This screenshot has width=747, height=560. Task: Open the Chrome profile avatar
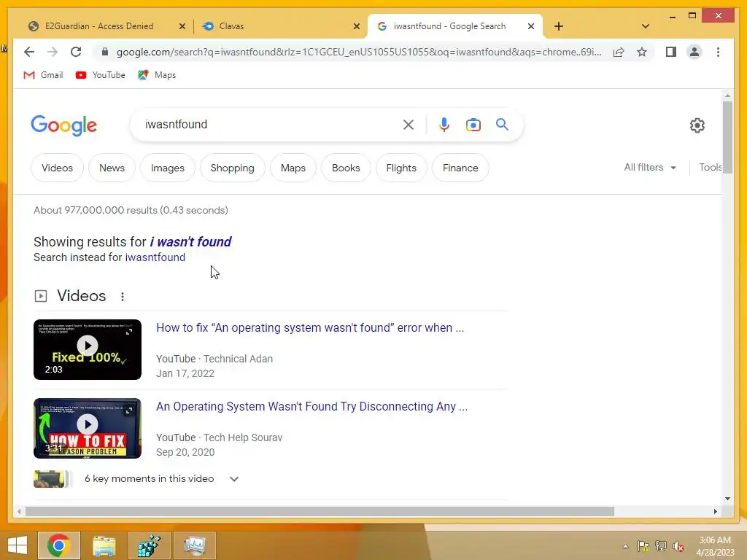pos(694,52)
